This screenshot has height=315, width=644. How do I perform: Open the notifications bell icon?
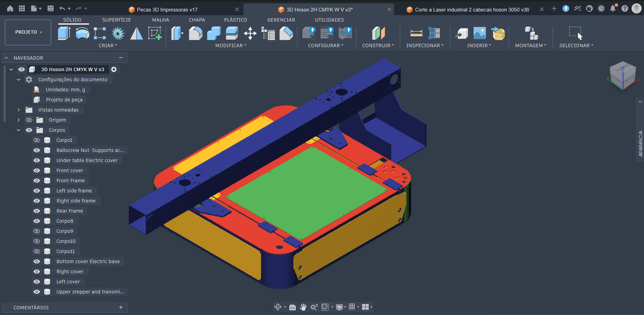pyautogui.click(x=613, y=9)
